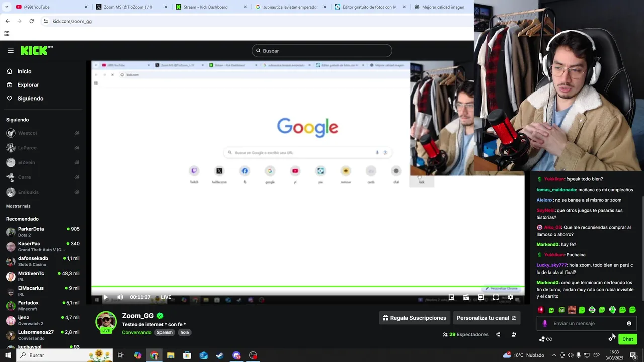Image resolution: width=644 pixels, height=362 pixels.
Task: Open followed channel Carre
Action: (43, 177)
